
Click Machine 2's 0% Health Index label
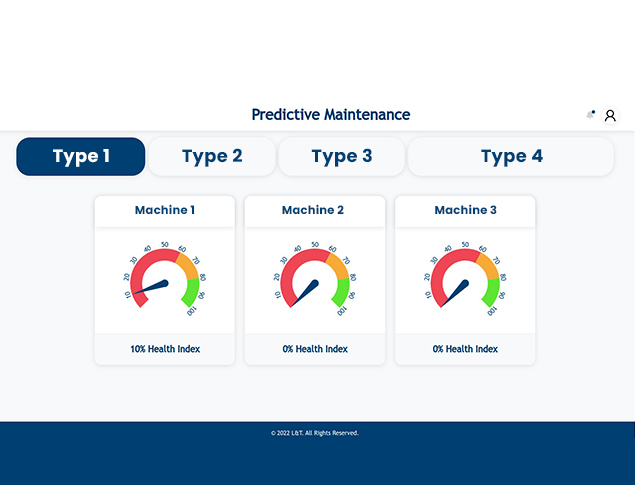coord(314,349)
